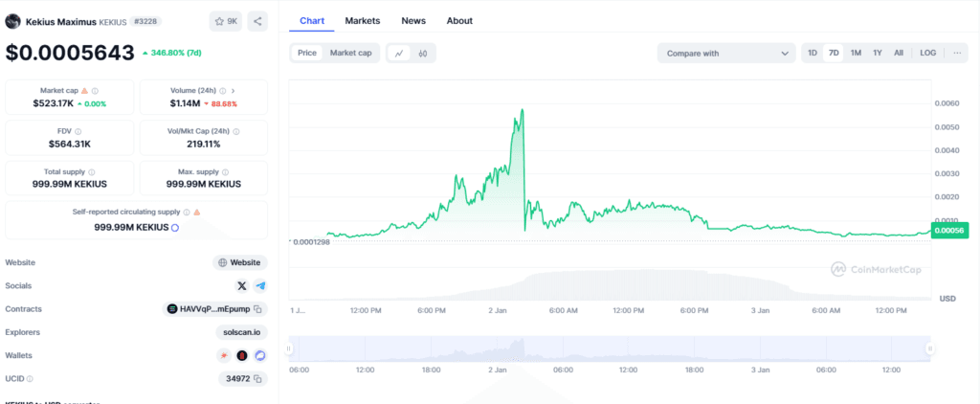Click circulating supply blue circle indicator

click(x=175, y=228)
